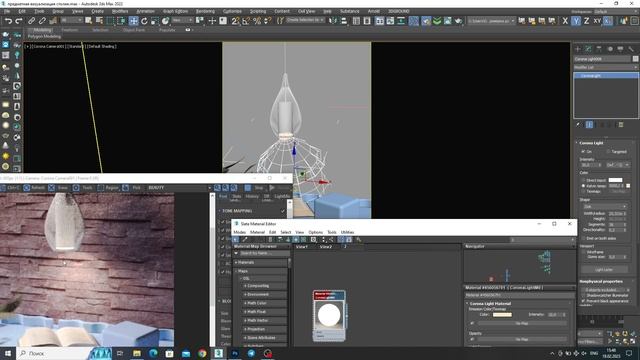Click the Emission Color swatch
Screen dimensions: 640x360
point(502,315)
